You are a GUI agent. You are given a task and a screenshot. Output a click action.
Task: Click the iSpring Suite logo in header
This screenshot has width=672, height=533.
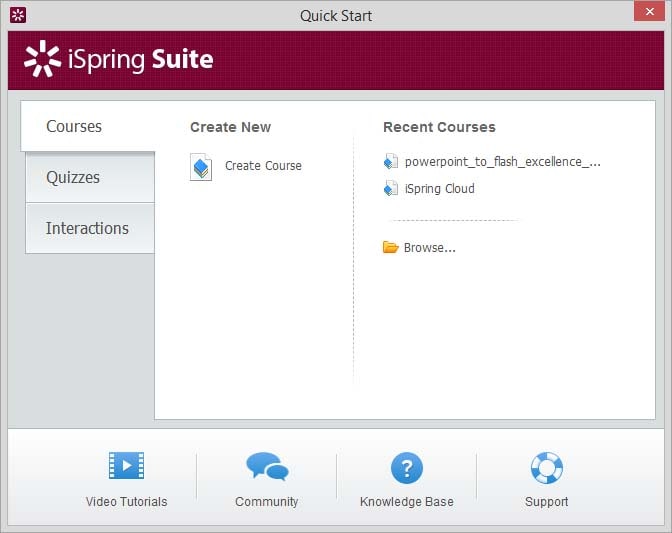(x=119, y=59)
